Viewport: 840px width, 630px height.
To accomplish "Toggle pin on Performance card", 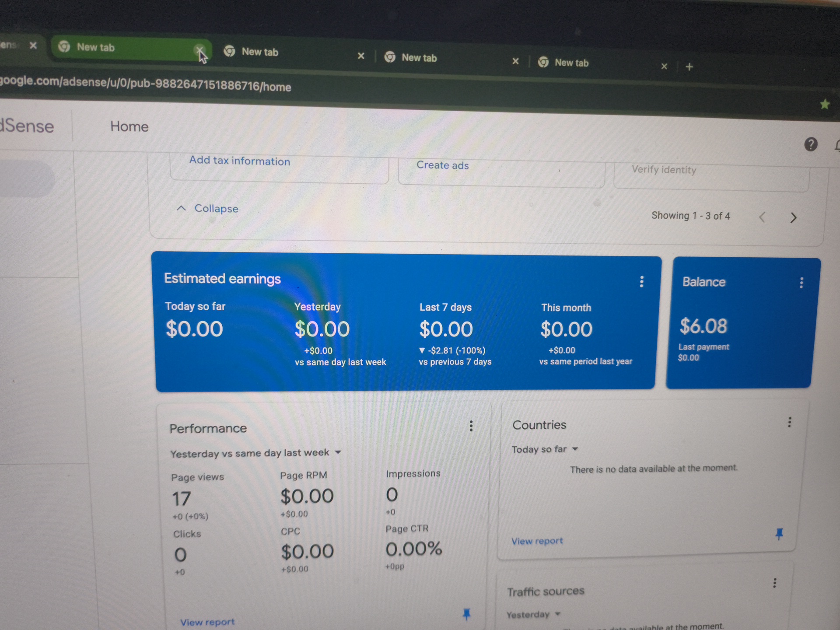I will (466, 614).
